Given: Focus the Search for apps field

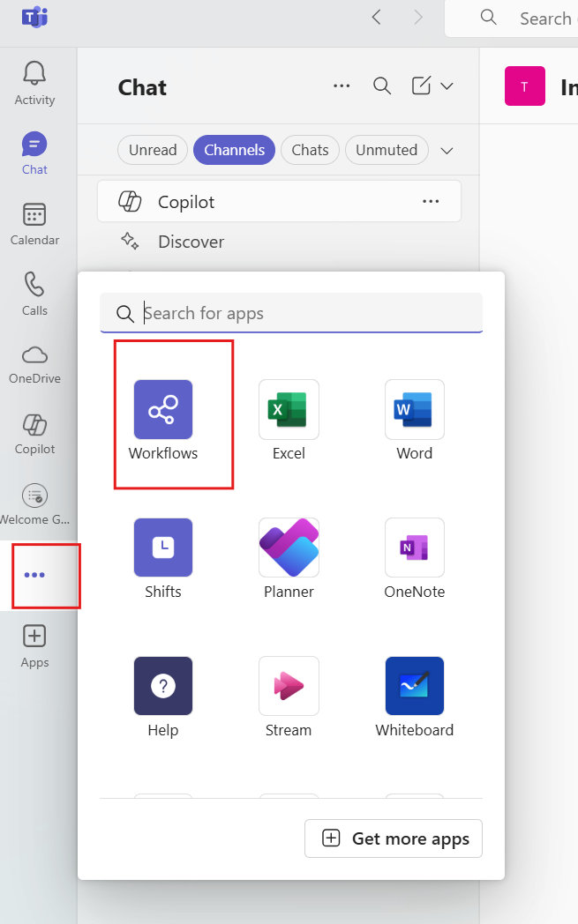Looking at the screenshot, I should pyautogui.click(x=291, y=313).
